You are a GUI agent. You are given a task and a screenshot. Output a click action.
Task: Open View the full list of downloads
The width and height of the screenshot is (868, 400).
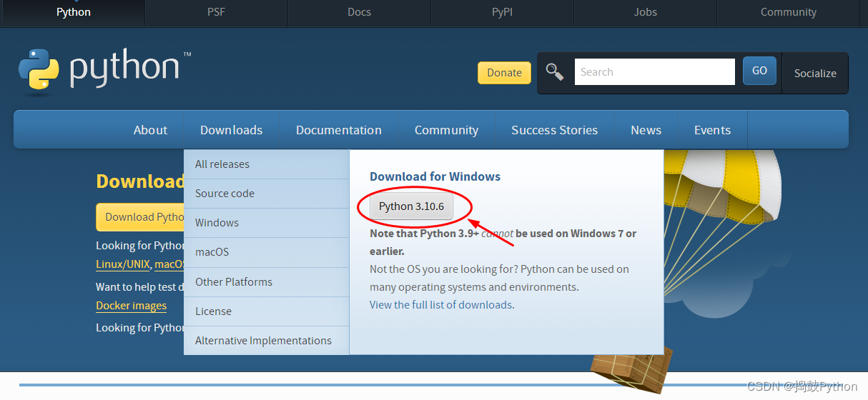click(x=440, y=305)
